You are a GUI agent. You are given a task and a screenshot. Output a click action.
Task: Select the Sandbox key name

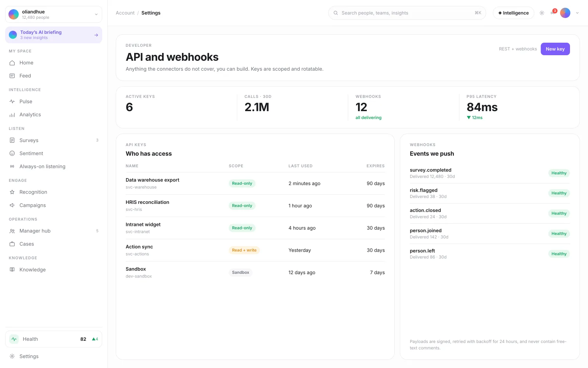pyautogui.click(x=136, y=269)
